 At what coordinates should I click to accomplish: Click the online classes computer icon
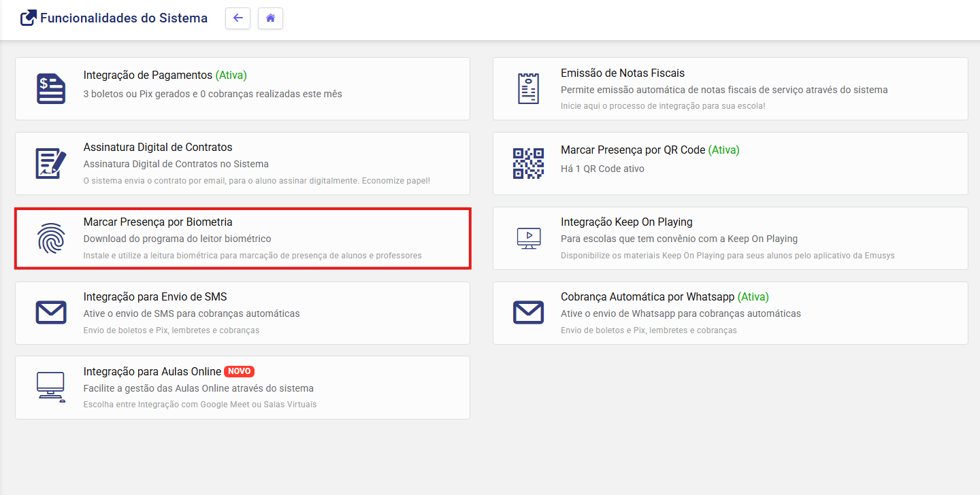[51, 387]
